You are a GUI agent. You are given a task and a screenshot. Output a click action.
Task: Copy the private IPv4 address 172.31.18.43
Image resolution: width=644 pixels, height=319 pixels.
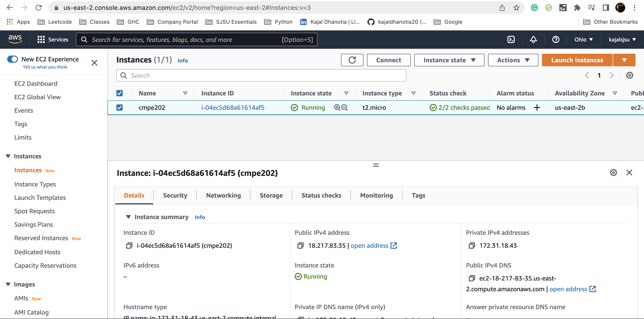click(472, 246)
